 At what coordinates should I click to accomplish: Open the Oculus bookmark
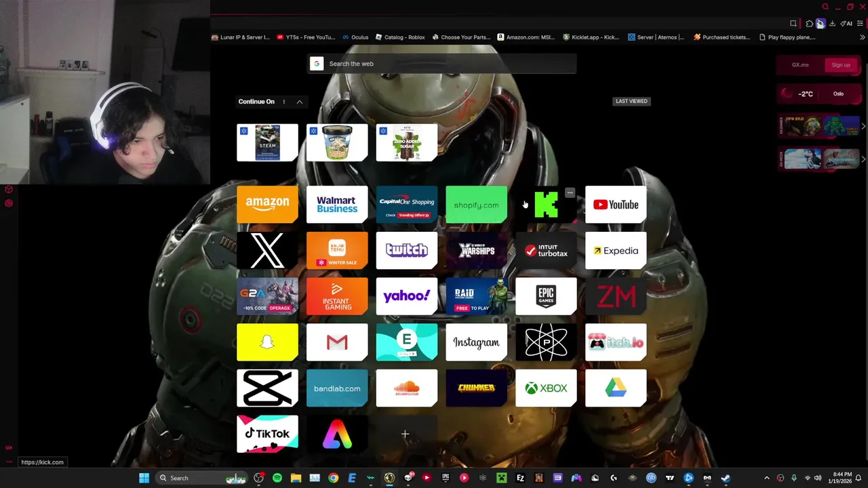pos(355,37)
